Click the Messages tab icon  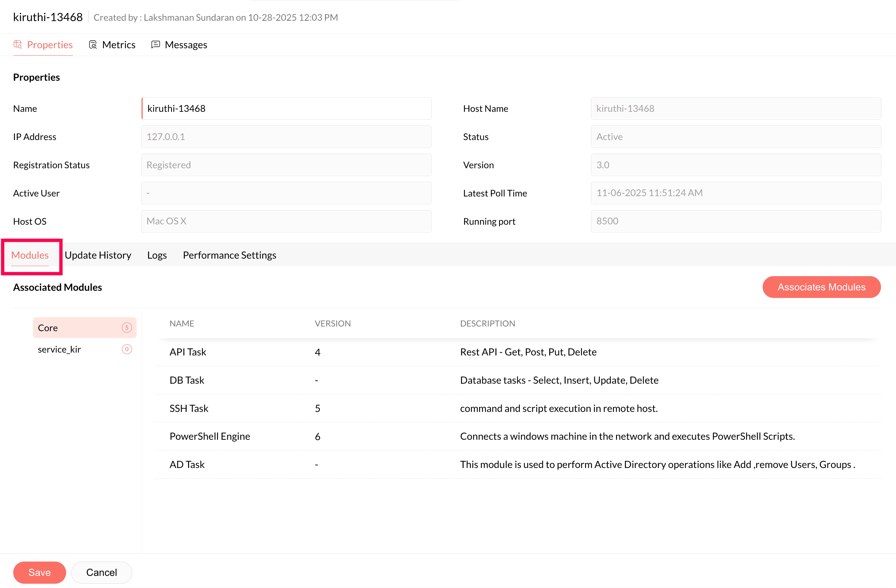[156, 44]
